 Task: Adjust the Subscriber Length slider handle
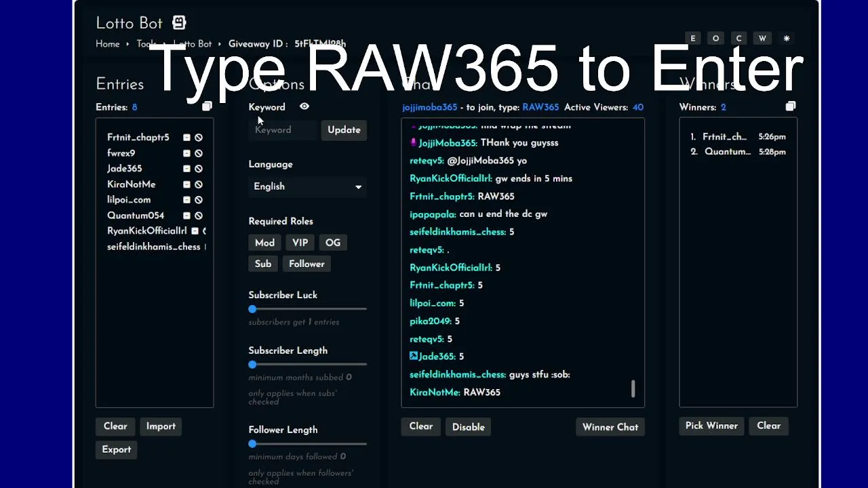coord(252,365)
